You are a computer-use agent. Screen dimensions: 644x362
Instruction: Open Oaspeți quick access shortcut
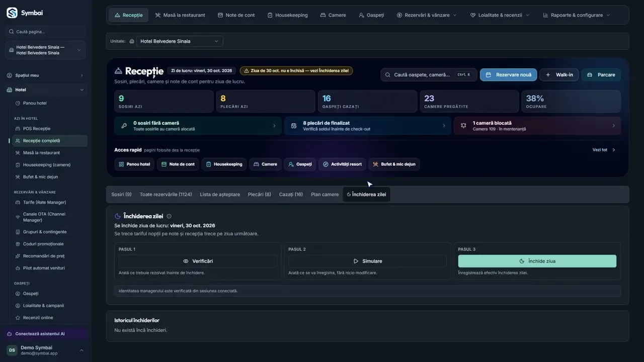coord(300,164)
